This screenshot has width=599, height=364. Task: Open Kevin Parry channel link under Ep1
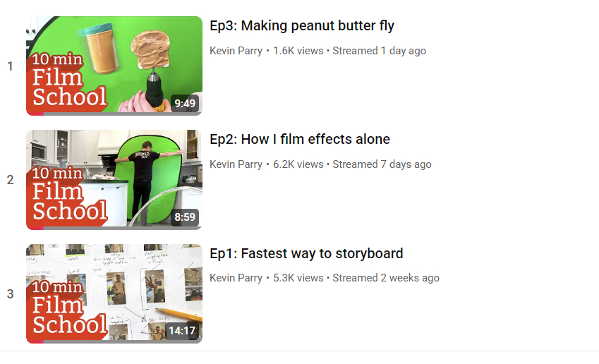pyautogui.click(x=236, y=278)
